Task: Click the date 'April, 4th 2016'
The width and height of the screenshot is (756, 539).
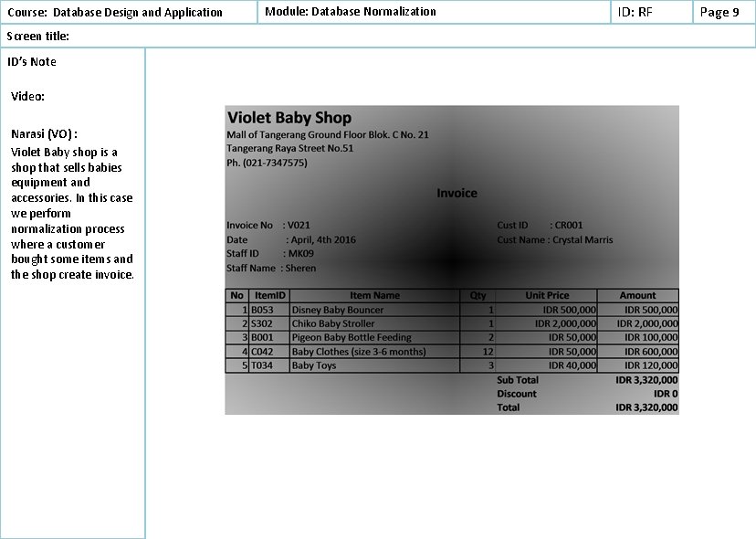Action: tap(323, 240)
